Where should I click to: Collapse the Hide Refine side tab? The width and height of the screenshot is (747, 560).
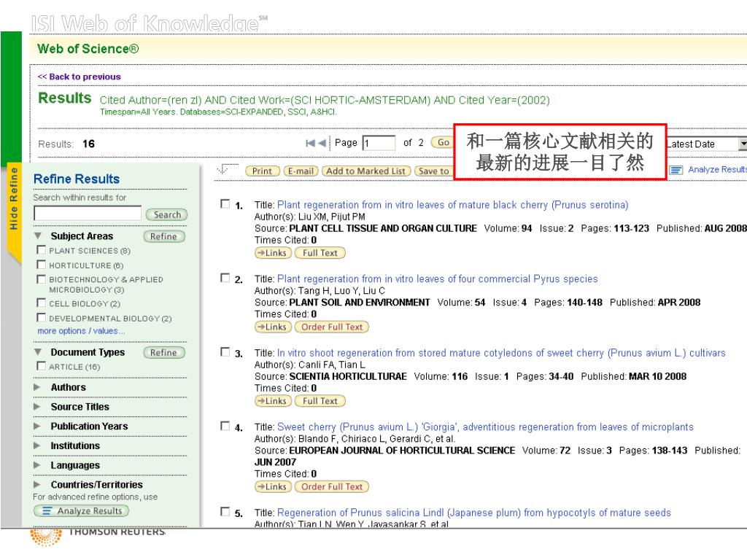14,200
